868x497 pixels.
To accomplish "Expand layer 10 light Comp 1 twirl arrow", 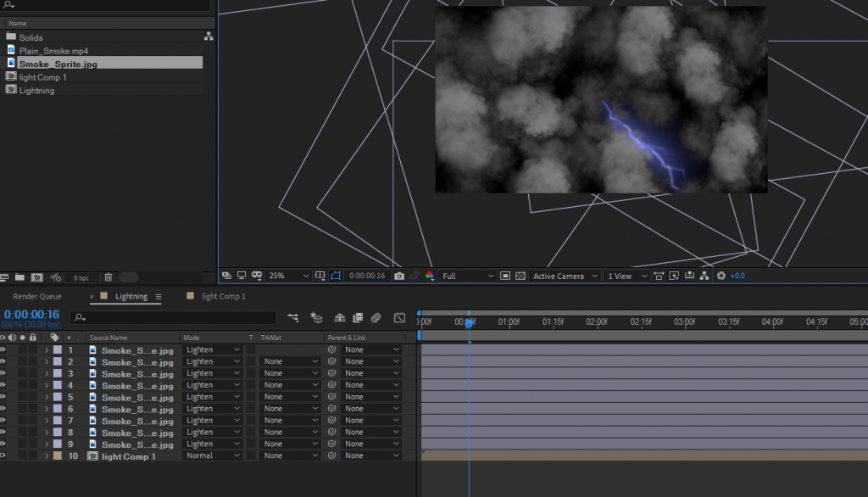I will click(47, 455).
